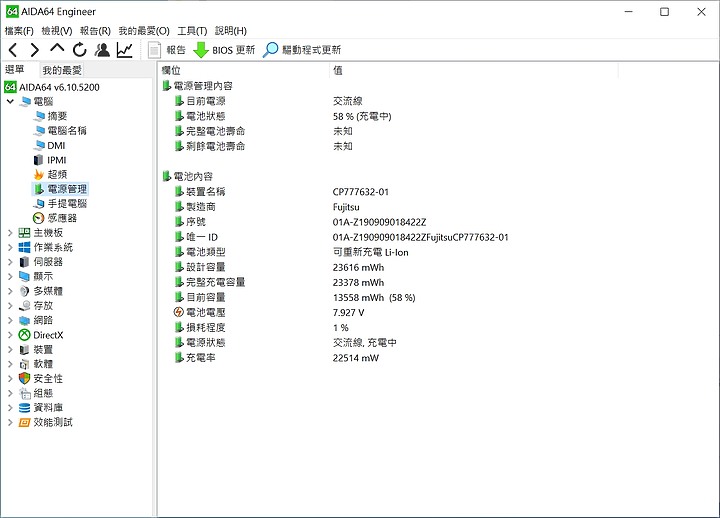This screenshot has height=518, width=720.
Task: Click the 效能測試 benchmark icon
Action: pos(24,422)
